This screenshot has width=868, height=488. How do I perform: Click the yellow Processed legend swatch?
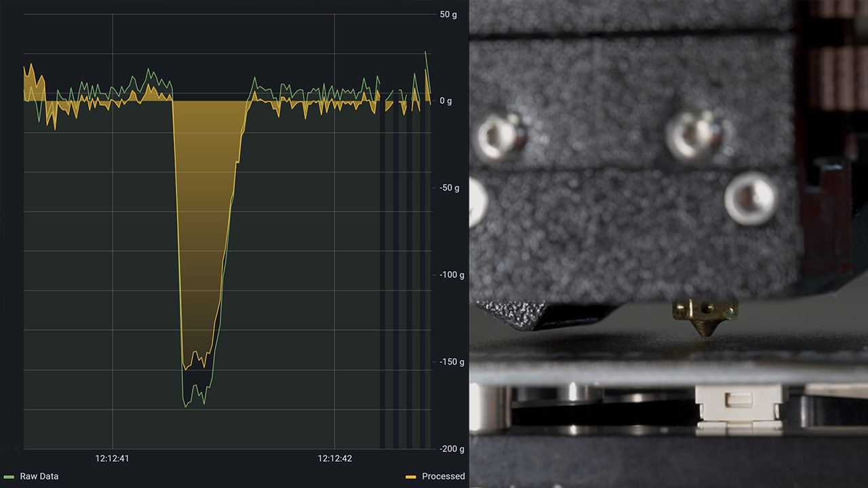pyautogui.click(x=410, y=476)
